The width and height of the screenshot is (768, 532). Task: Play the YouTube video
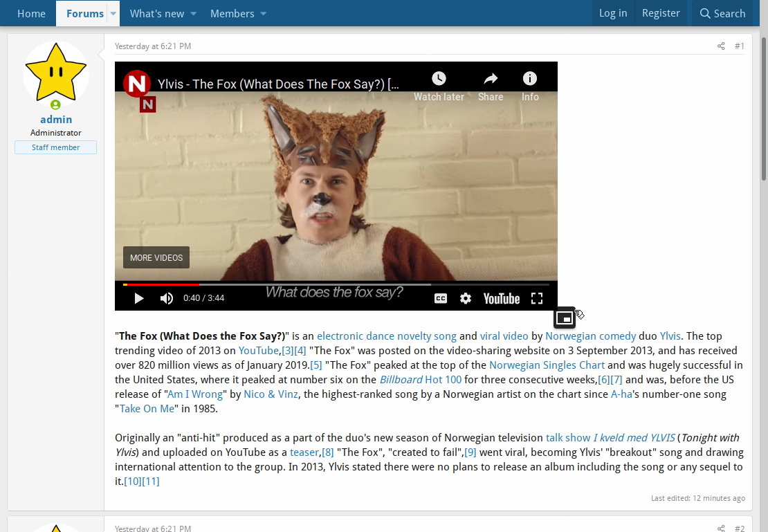pos(139,298)
